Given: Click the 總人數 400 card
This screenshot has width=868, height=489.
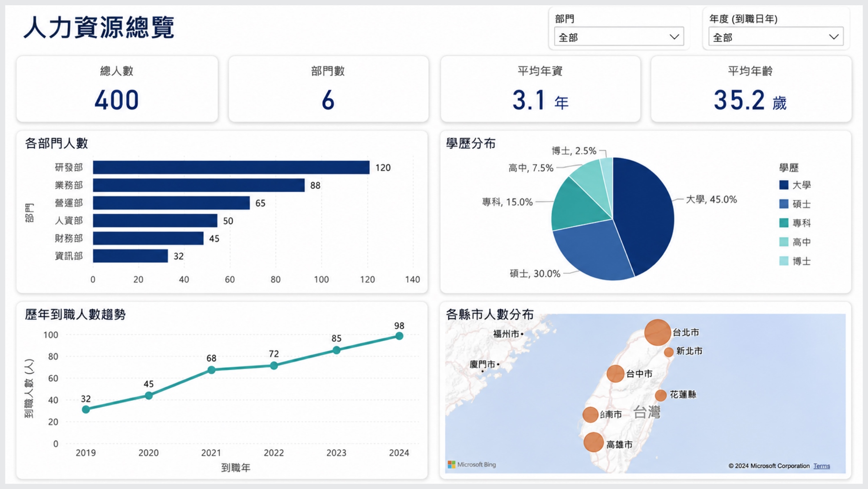Looking at the screenshot, I should 117,89.
